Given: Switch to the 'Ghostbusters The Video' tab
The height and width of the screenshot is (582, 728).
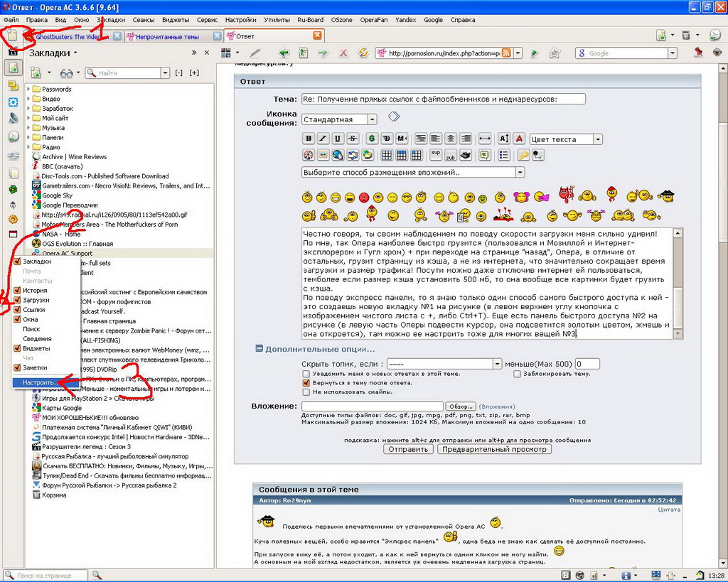Looking at the screenshot, I should pyautogui.click(x=73, y=36).
